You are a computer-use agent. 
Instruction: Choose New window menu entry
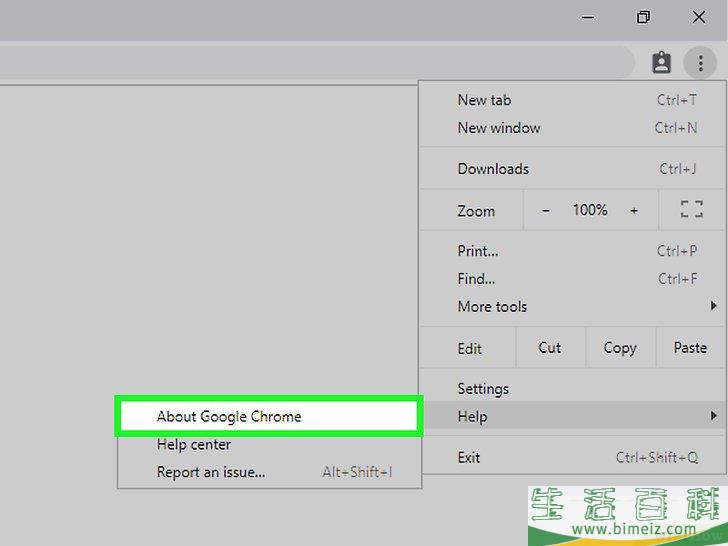[x=572, y=128]
